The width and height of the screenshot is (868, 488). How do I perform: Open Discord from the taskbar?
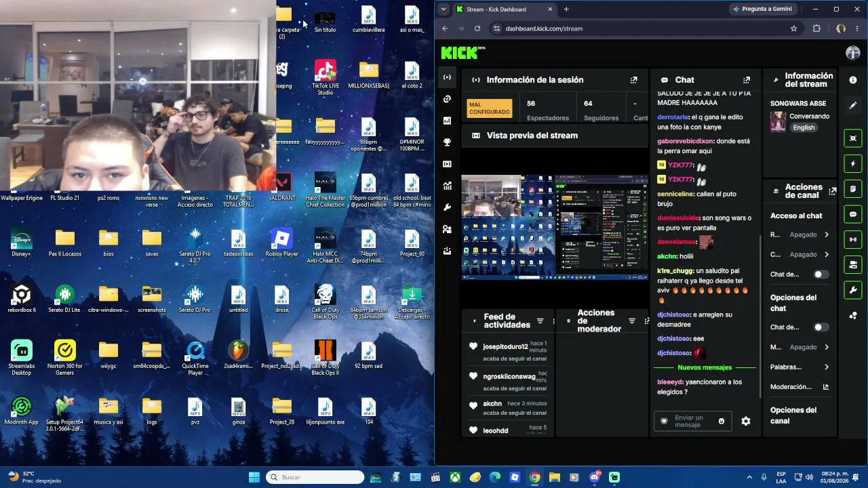[595, 477]
